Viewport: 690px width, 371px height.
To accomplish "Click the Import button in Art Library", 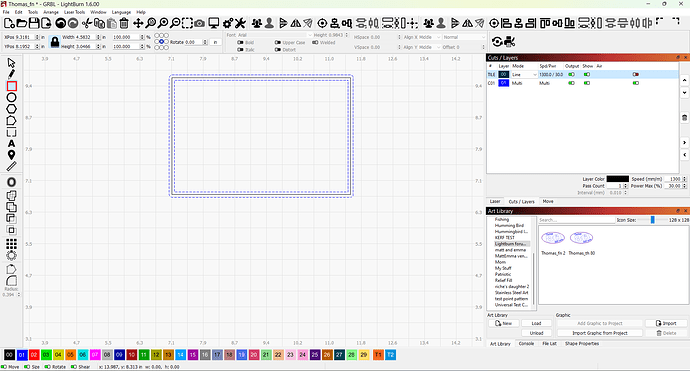I will 666,323.
